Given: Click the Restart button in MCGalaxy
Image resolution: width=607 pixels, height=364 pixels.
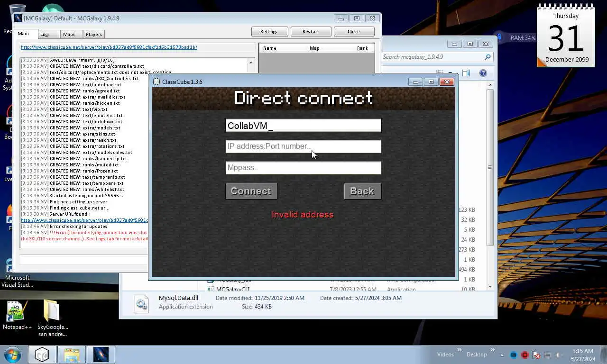Looking at the screenshot, I should (311, 31).
